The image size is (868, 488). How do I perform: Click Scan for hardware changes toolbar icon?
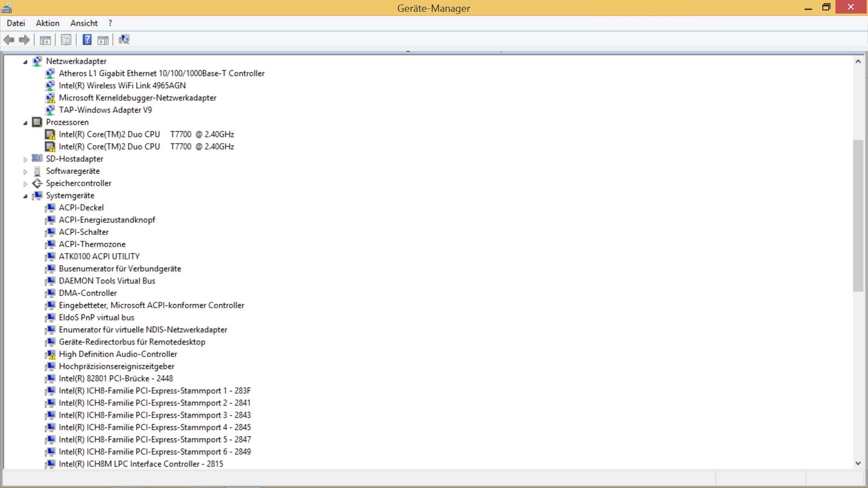pyautogui.click(x=124, y=40)
